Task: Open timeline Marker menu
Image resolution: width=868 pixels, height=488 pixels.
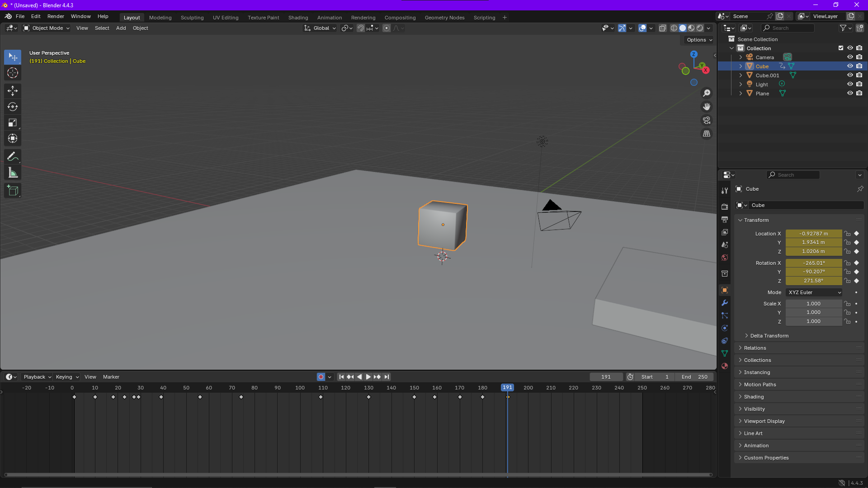Action: click(111, 377)
